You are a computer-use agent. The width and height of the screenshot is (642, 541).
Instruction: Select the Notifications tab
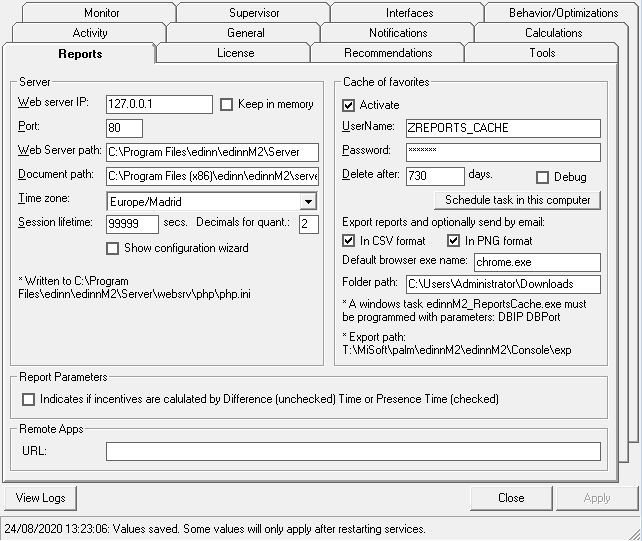398,33
